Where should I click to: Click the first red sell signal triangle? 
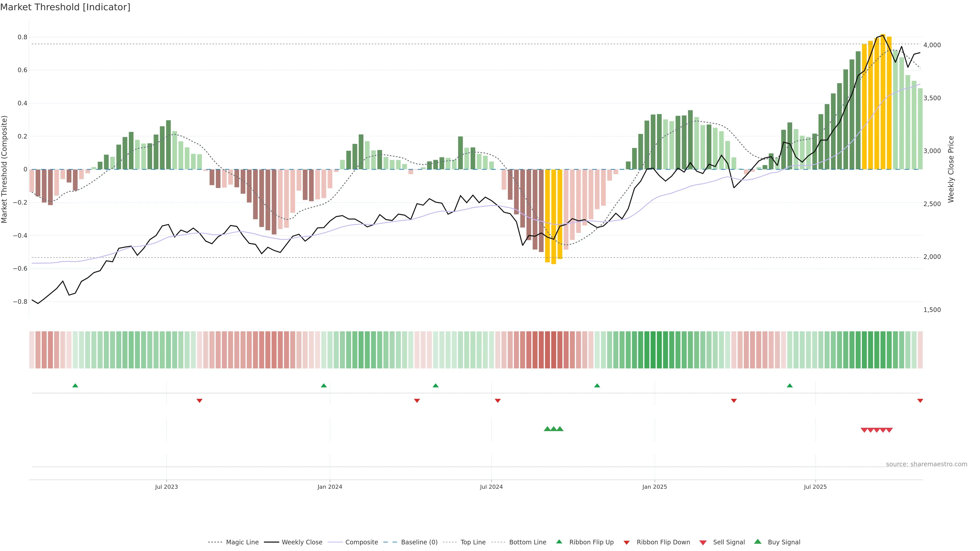tap(864, 430)
